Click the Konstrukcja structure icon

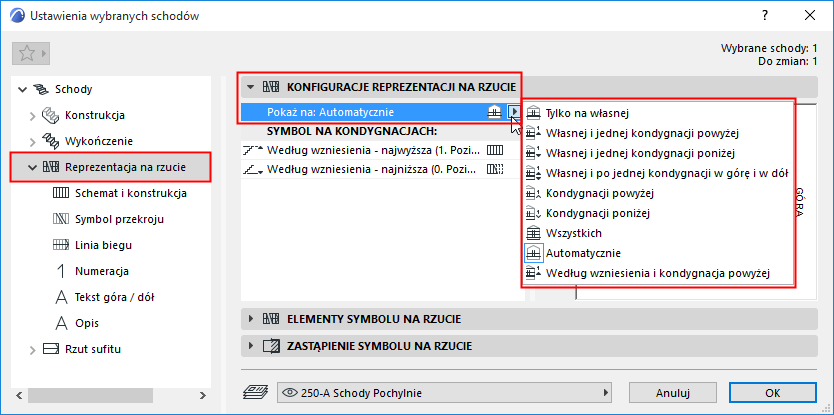[x=49, y=115]
